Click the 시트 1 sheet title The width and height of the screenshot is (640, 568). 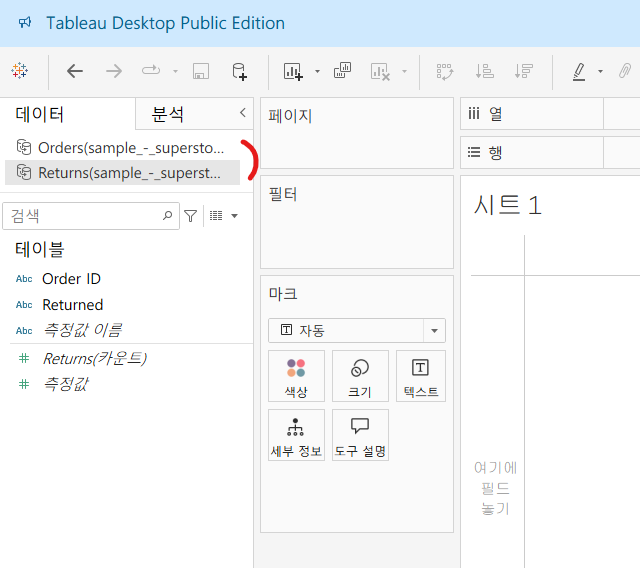507,205
